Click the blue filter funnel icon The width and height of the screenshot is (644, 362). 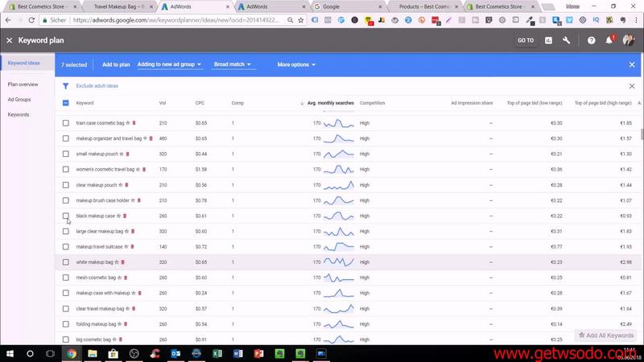tap(66, 86)
